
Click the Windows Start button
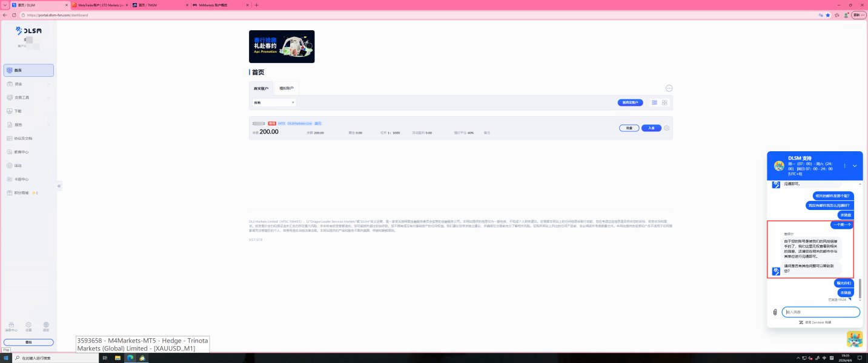coord(5,358)
